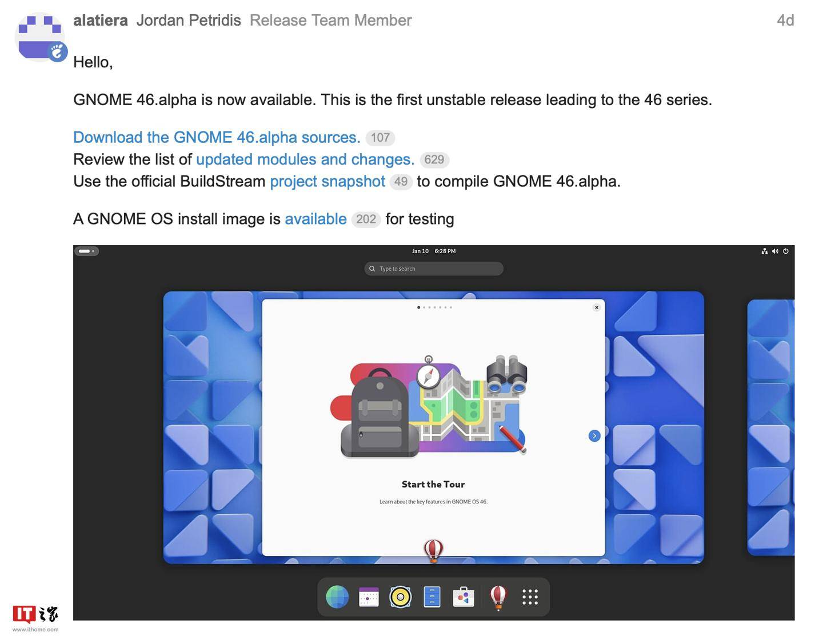Click the Jordan Petridis name text
Viewport: 823px width, 644px height.
189,21
